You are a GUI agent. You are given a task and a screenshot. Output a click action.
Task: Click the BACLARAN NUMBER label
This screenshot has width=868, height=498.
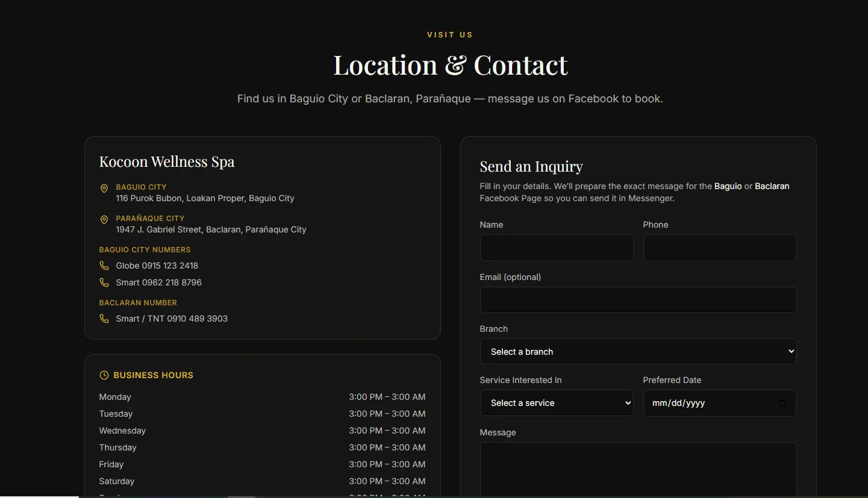(x=138, y=302)
